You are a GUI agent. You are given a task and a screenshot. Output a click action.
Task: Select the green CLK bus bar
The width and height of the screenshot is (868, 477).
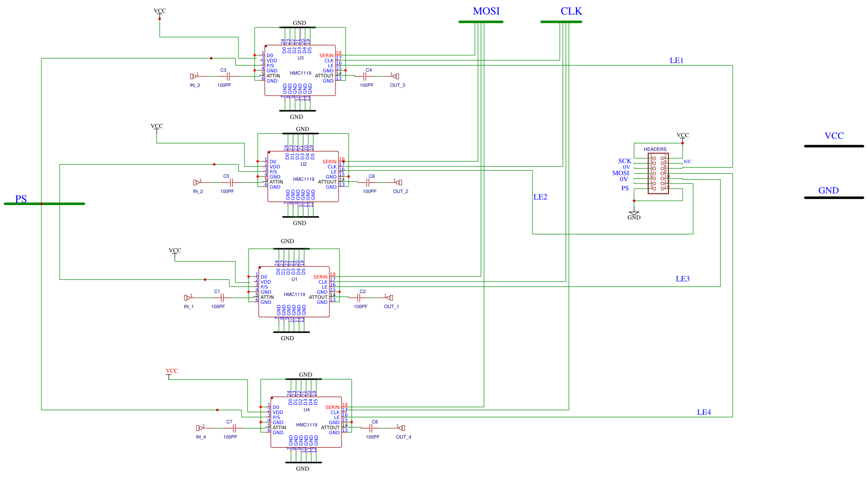(561, 22)
